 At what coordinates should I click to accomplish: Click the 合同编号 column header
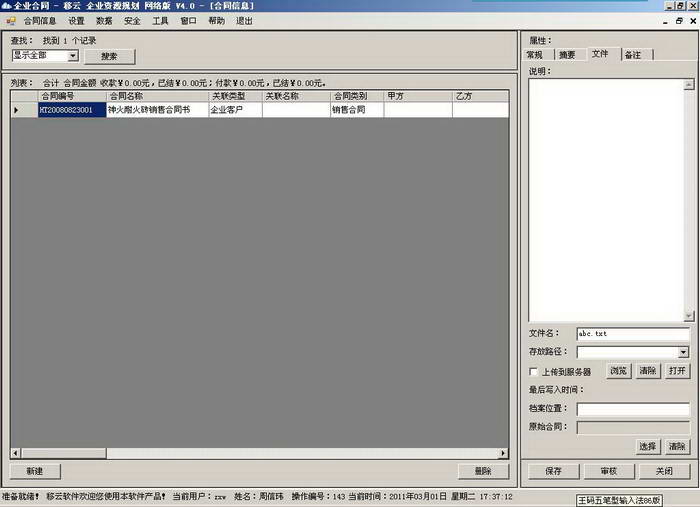(72, 96)
